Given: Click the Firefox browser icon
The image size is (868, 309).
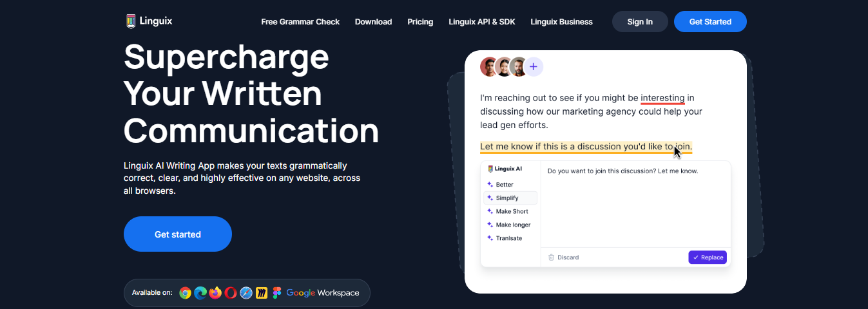Looking at the screenshot, I should [x=215, y=293].
